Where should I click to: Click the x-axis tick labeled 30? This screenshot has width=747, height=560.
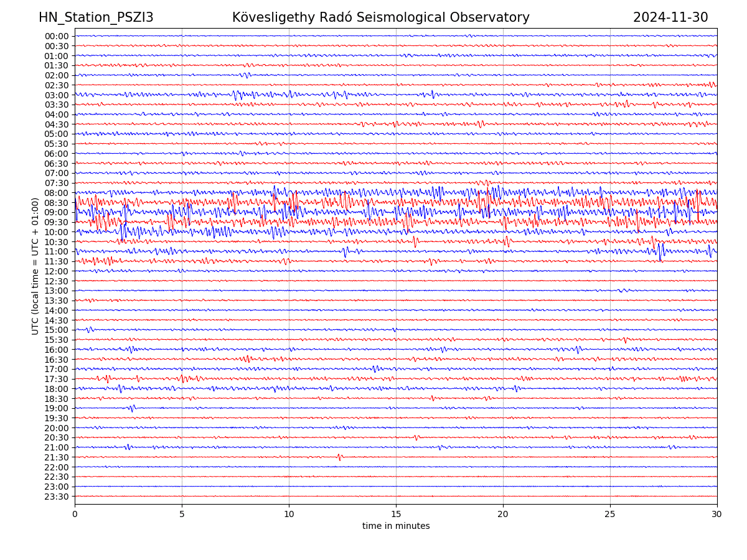717,515
